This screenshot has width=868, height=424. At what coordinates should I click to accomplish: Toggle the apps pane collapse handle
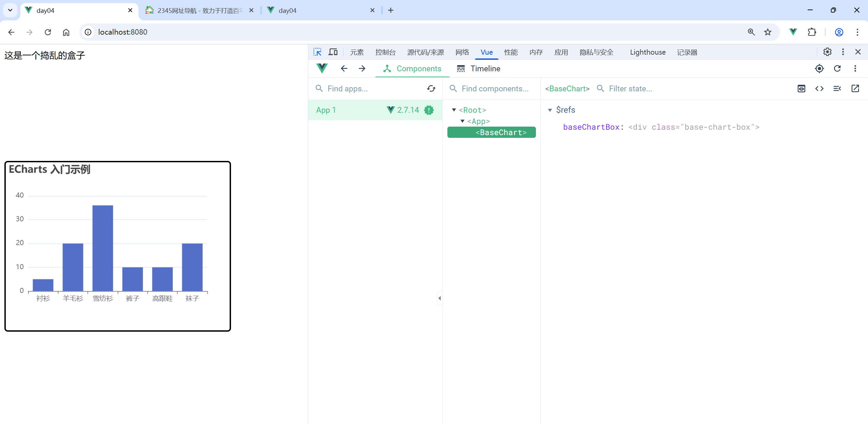coord(440,298)
